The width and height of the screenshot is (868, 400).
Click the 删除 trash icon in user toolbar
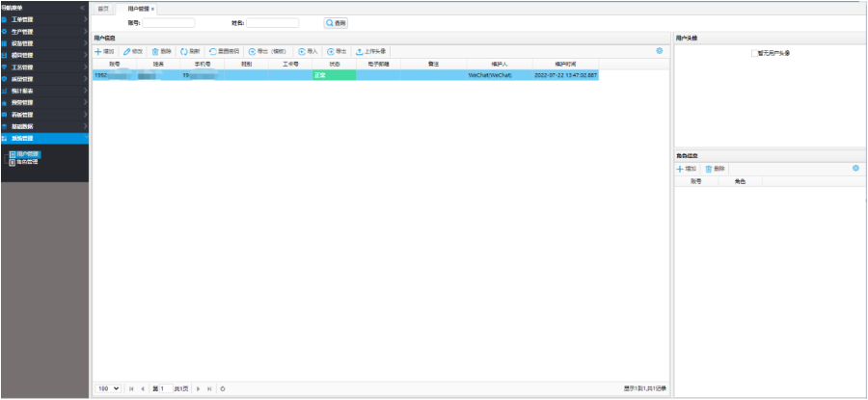155,51
